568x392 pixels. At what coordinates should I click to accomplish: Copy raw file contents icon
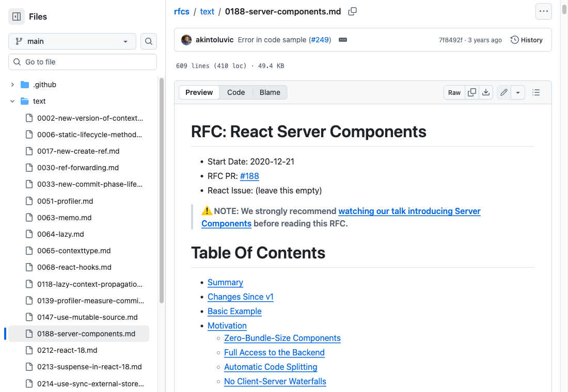click(471, 92)
